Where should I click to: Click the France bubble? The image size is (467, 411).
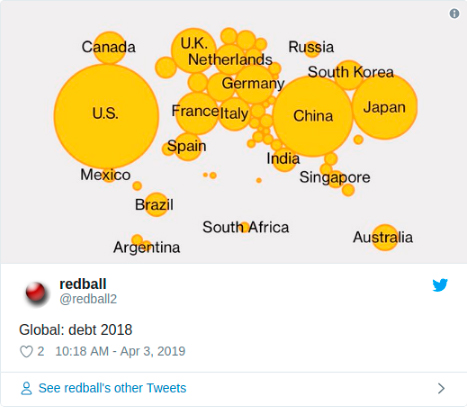(x=197, y=113)
